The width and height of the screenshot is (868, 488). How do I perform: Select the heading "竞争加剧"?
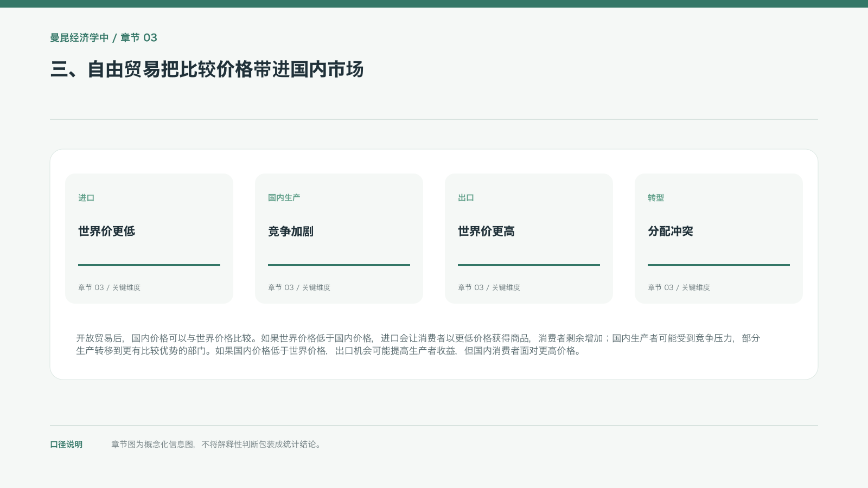tap(291, 232)
